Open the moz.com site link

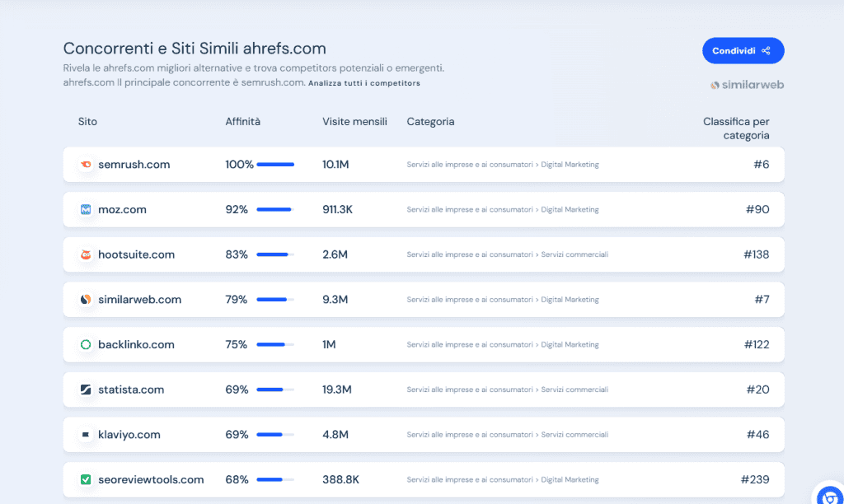122,210
